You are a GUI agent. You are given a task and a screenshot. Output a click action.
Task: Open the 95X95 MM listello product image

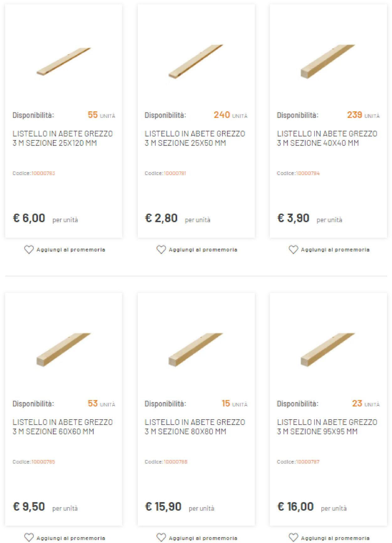(328, 350)
